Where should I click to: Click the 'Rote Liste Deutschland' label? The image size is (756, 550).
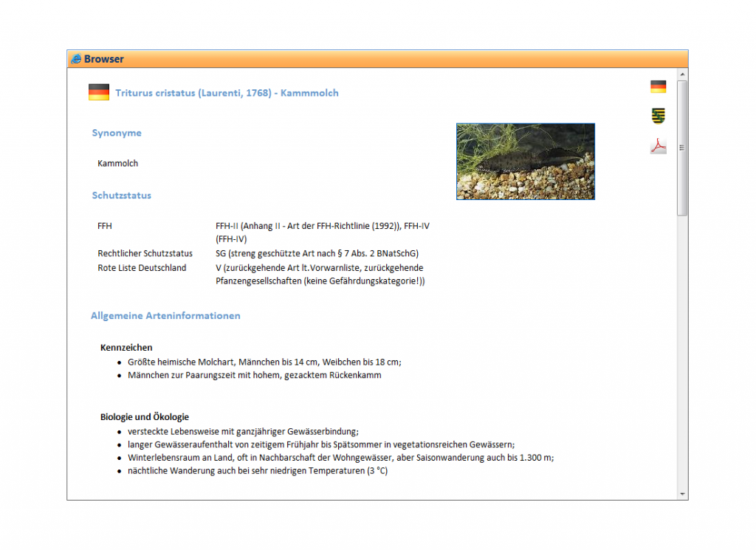(142, 268)
